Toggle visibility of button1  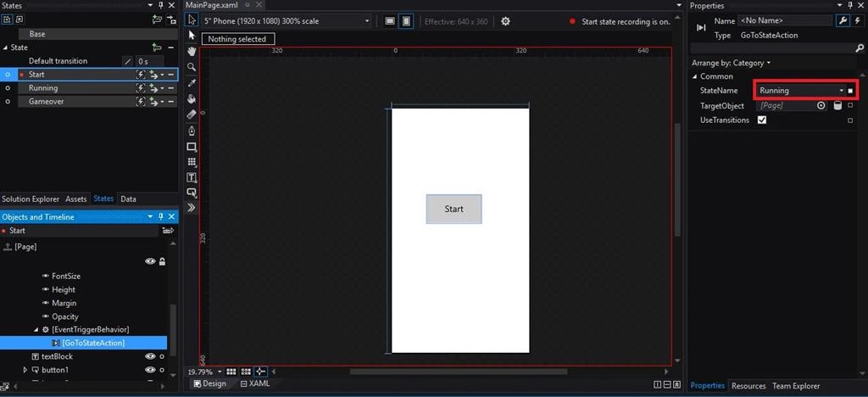coord(150,370)
